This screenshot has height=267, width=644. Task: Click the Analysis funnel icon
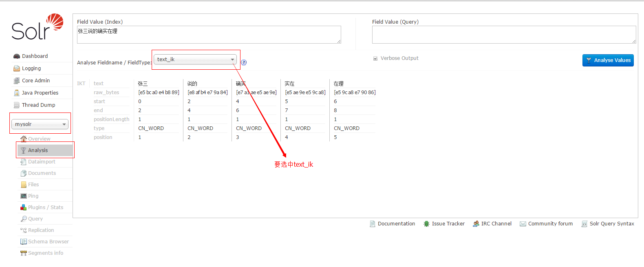tap(23, 150)
